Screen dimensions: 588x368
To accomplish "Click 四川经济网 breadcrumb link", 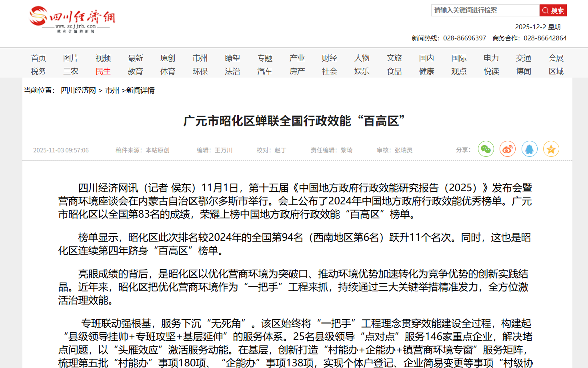I will (78, 90).
